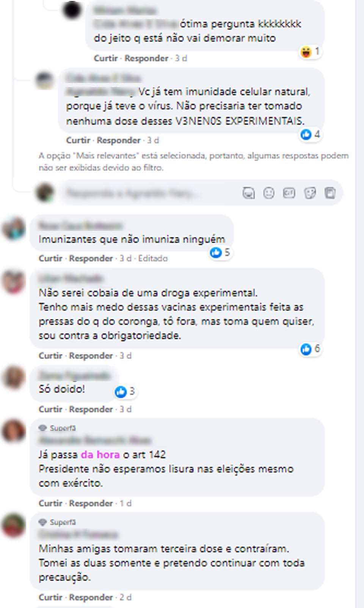
Task: Like the 'ótima pergunta kkkkkkkk' reply
Action: pyautogui.click(x=106, y=58)
